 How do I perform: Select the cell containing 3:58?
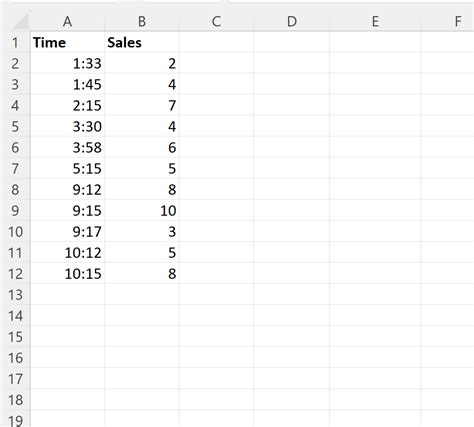coord(67,147)
